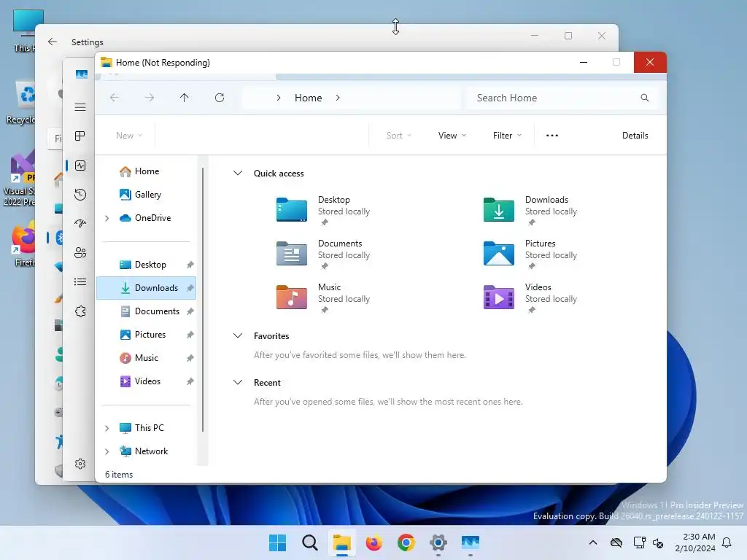Open the Windows Start menu
Viewport: 747px width, 560px height.
coord(277,542)
